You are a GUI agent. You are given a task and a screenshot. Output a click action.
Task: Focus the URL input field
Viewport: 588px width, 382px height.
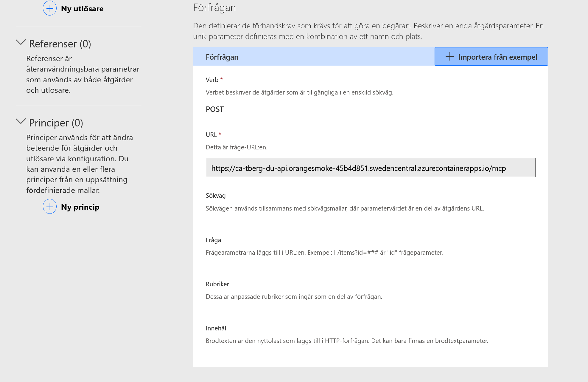371,168
